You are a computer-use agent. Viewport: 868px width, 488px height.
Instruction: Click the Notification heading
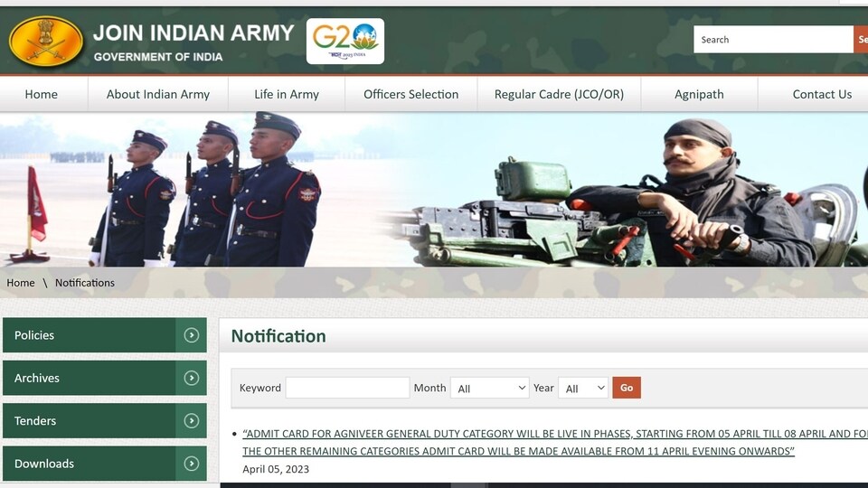tap(278, 336)
